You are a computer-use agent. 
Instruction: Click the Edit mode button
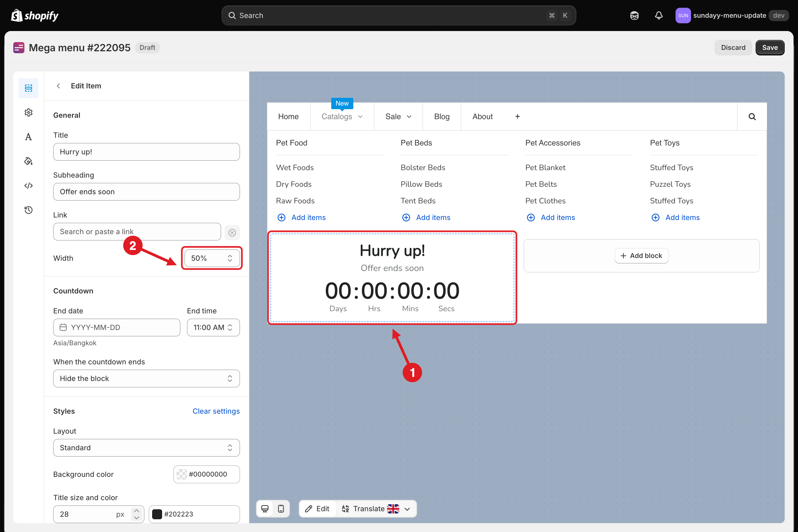coord(318,509)
